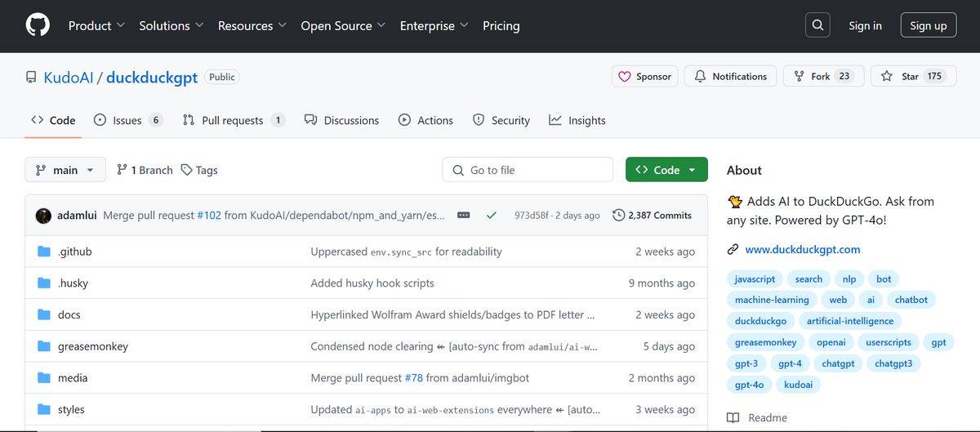Click the repository book icon beside KudoAI
This screenshot has height=432, width=980.
(31, 78)
